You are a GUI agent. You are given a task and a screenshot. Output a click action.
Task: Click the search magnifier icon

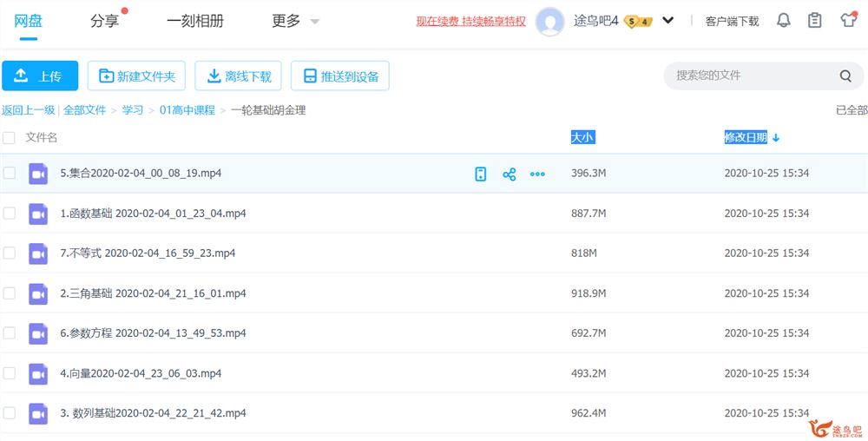pos(845,76)
